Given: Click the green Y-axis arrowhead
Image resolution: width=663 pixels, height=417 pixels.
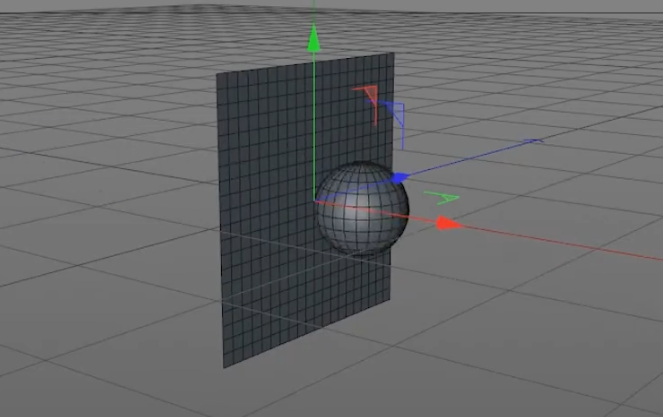Looking at the screenshot, I should tap(314, 38).
